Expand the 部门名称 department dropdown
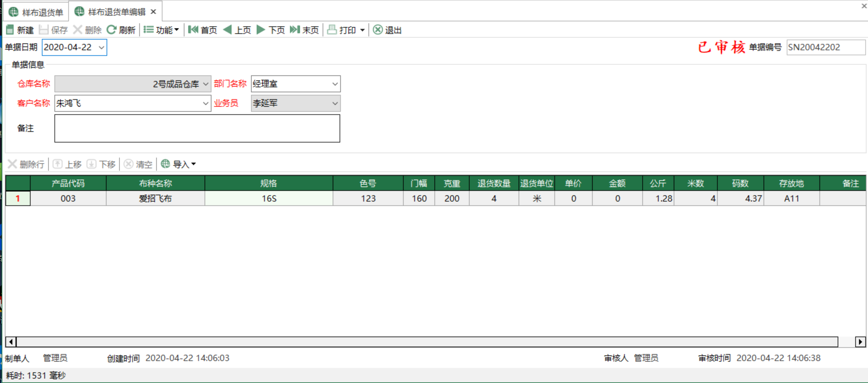This screenshot has width=868, height=383. click(335, 84)
